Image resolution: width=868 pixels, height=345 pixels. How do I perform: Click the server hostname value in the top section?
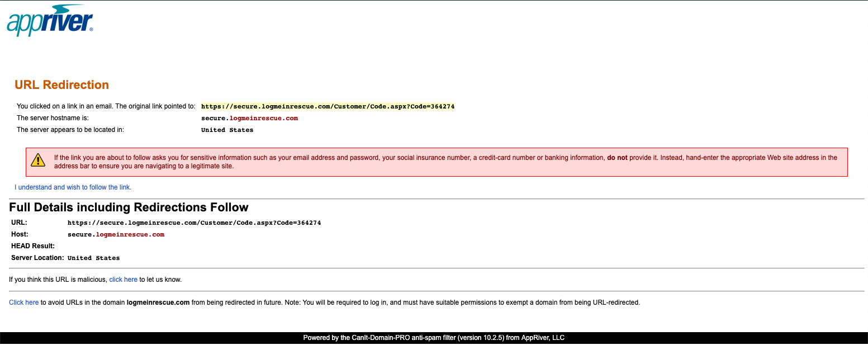coord(249,118)
